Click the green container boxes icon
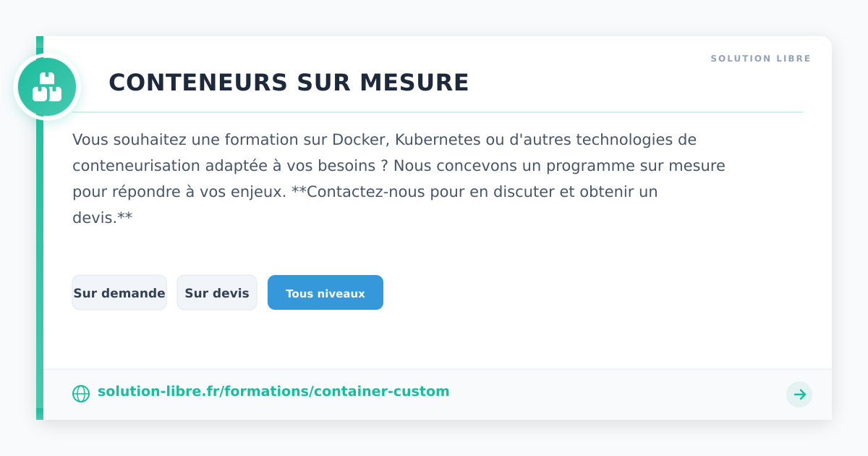 point(47,87)
